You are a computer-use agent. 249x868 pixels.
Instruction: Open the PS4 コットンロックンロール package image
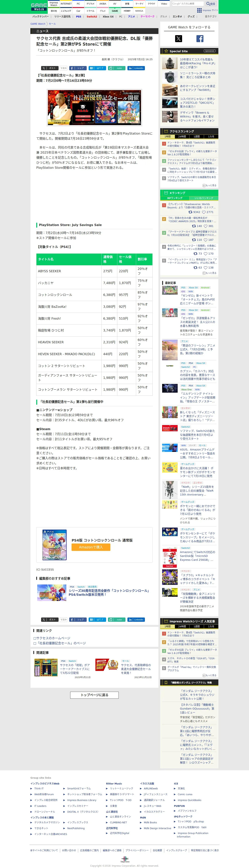54,545
